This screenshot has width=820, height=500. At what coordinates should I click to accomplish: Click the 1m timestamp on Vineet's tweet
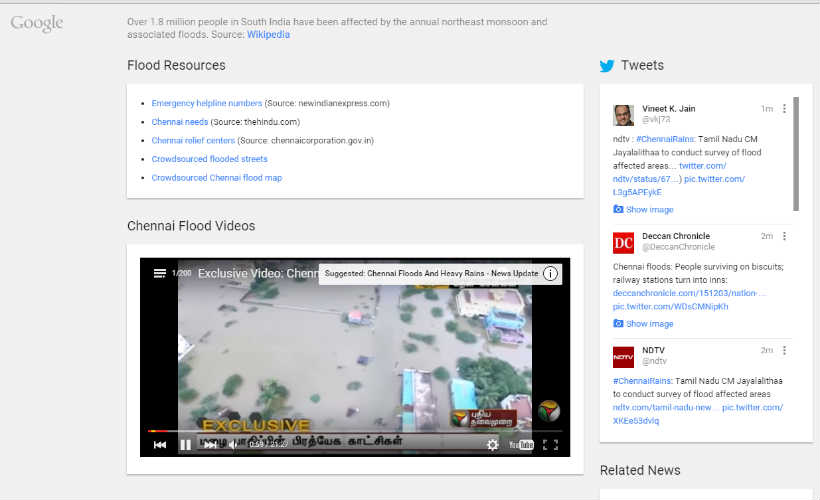(x=767, y=109)
